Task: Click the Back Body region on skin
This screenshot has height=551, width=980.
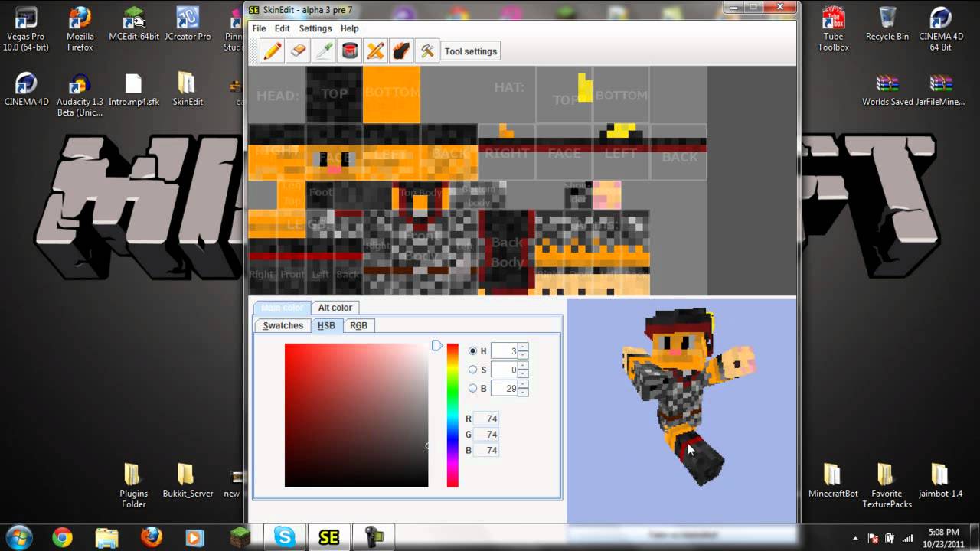Action: (506, 252)
